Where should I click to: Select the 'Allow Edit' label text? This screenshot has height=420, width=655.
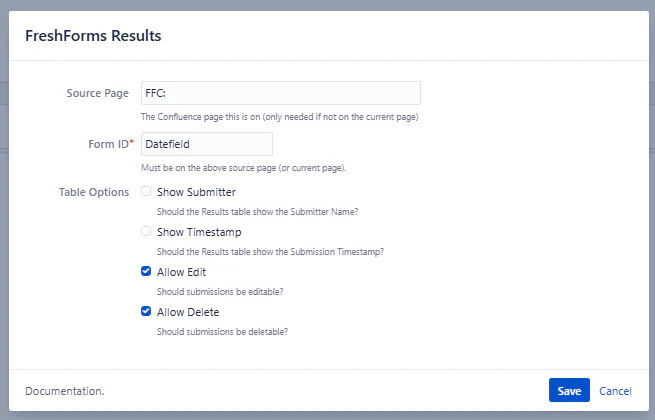click(181, 272)
